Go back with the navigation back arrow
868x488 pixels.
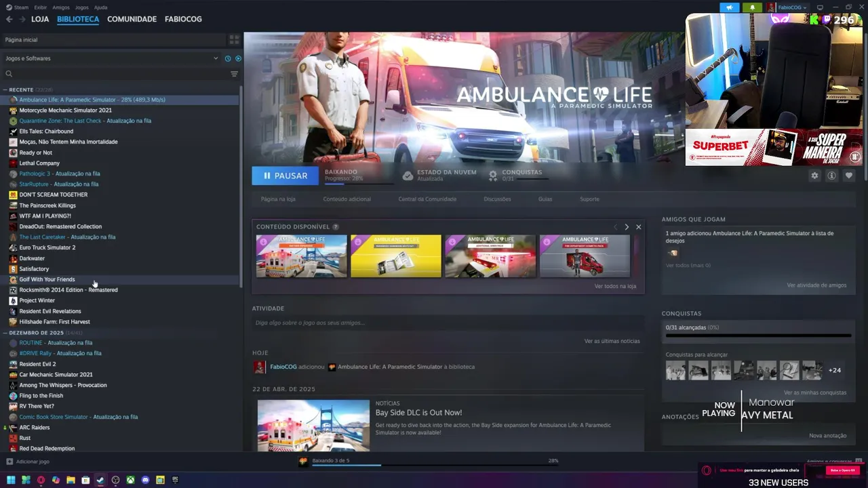[9, 19]
